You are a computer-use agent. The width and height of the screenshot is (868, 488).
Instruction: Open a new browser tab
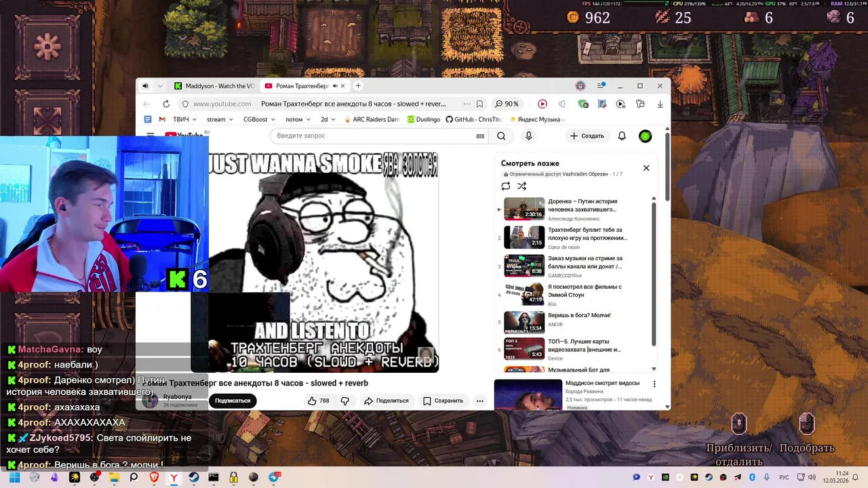click(x=358, y=86)
